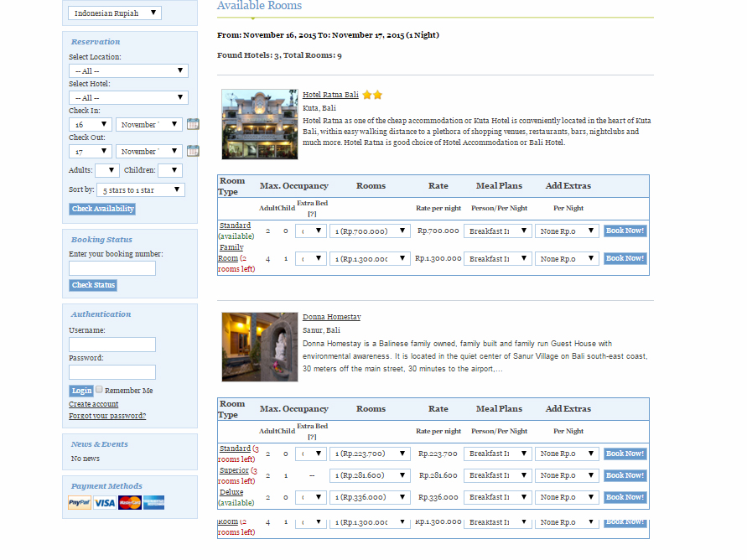
Task: Click the MasterCard payment icon
Action: [130, 503]
